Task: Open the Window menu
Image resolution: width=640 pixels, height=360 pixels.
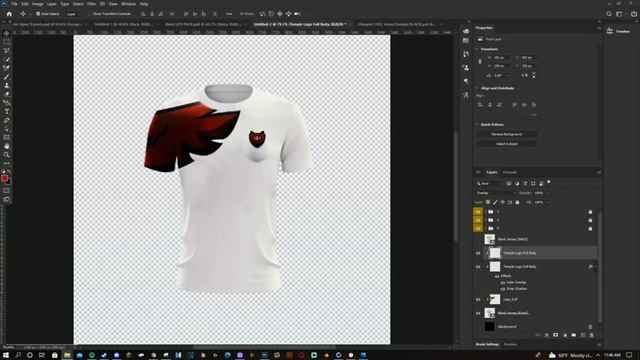Action: click(129, 4)
